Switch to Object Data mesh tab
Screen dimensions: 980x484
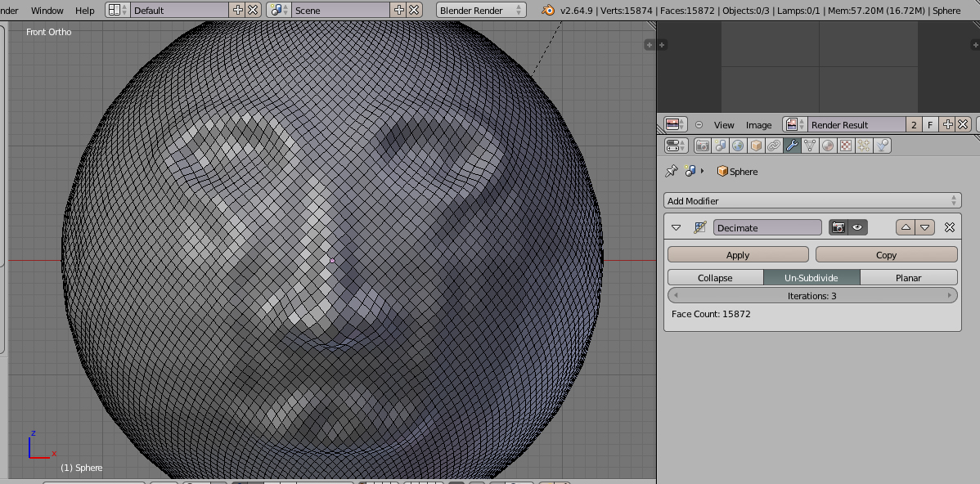[x=810, y=146]
